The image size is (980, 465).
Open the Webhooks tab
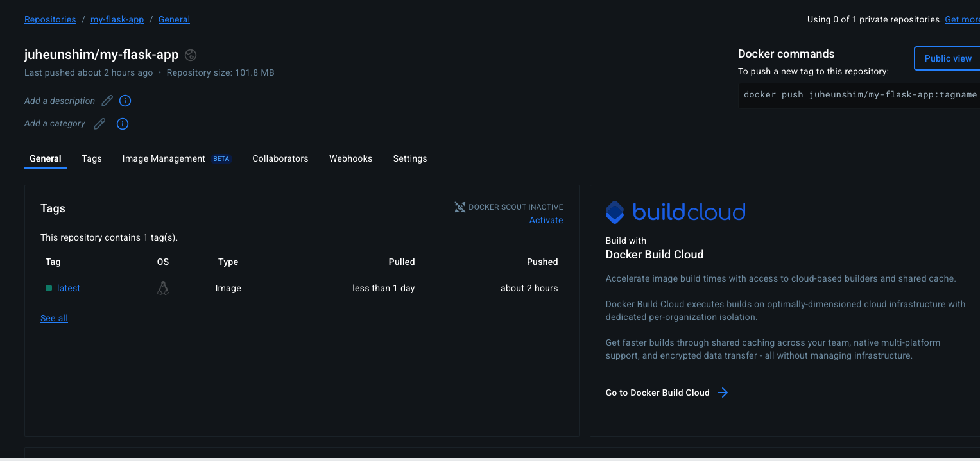point(350,158)
